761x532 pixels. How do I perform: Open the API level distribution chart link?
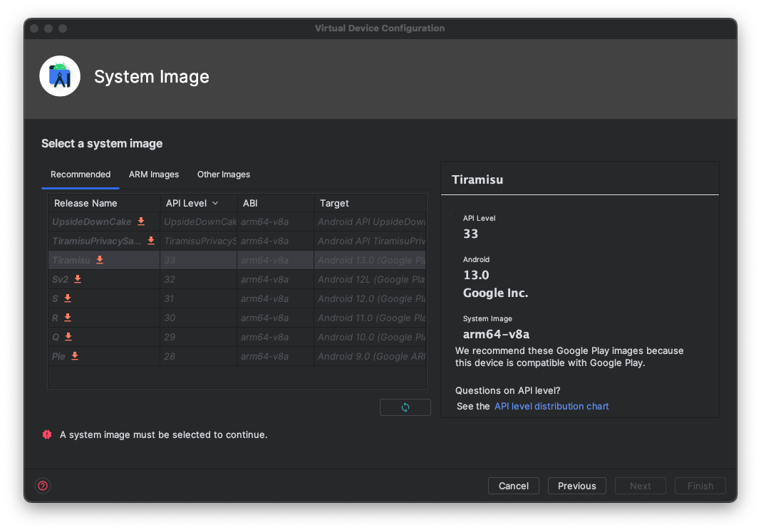click(x=552, y=406)
